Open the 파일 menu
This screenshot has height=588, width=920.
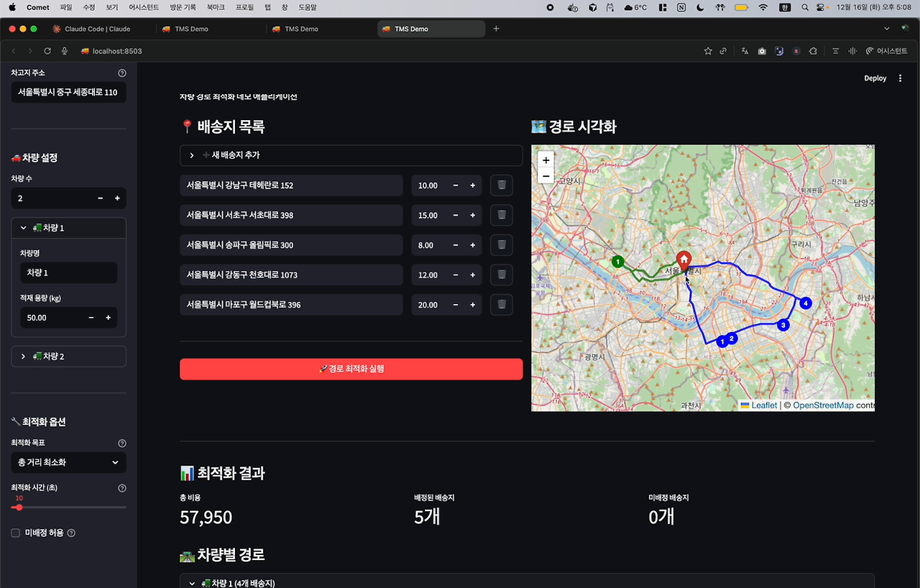coord(66,7)
